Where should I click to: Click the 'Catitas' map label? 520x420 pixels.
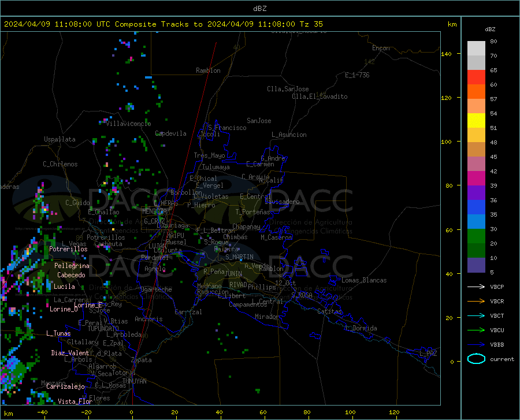(329, 311)
